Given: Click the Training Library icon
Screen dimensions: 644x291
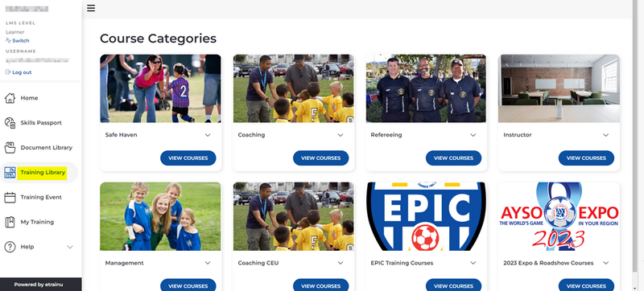Looking at the screenshot, I should pyautogui.click(x=10, y=173).
